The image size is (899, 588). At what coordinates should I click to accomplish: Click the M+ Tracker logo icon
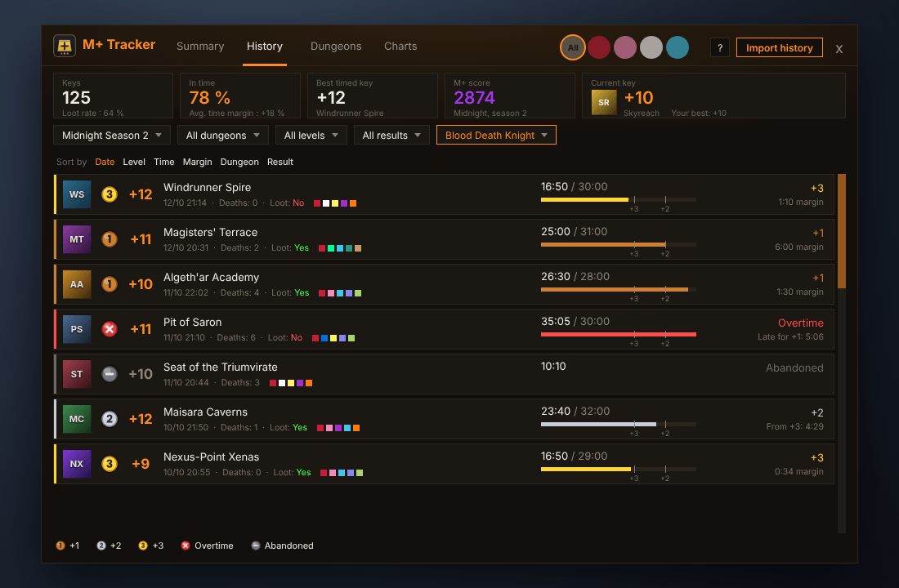pyautogui.click(x=65, y=46)
